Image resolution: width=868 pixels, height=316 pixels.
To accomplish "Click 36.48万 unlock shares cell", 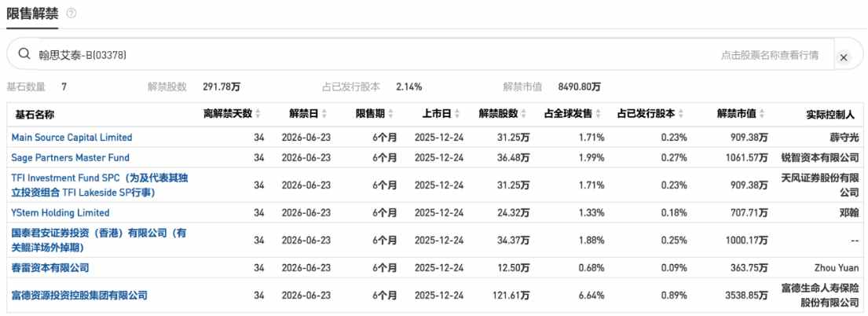I will (513, 157).
